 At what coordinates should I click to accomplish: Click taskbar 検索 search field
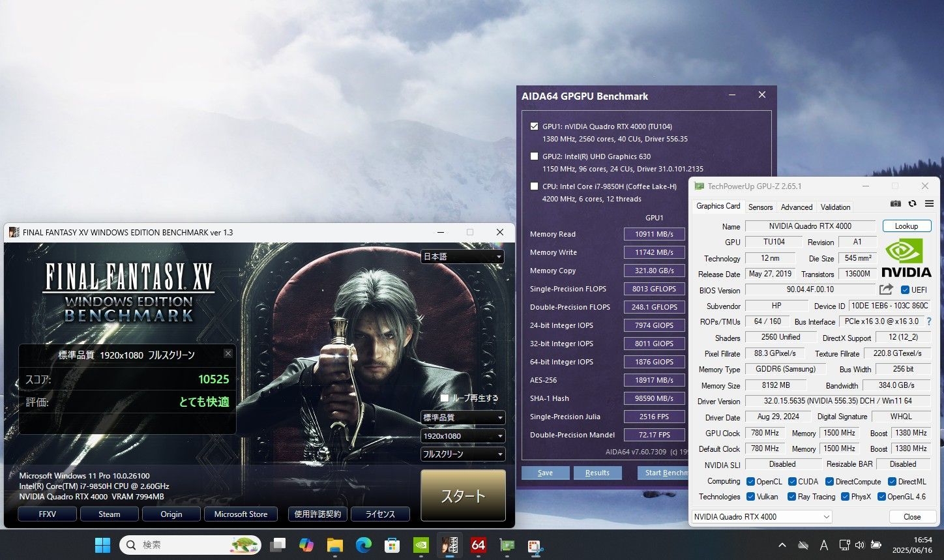(190, 545)
